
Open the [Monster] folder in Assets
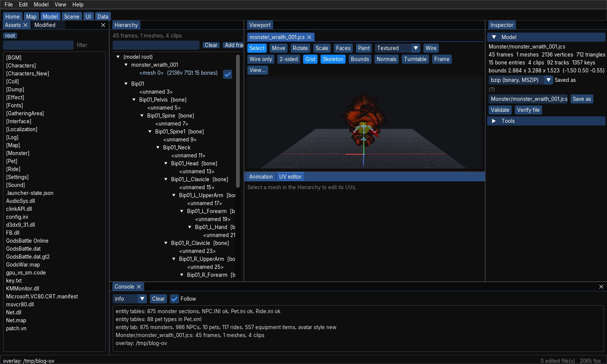click(x=17, y=153)
